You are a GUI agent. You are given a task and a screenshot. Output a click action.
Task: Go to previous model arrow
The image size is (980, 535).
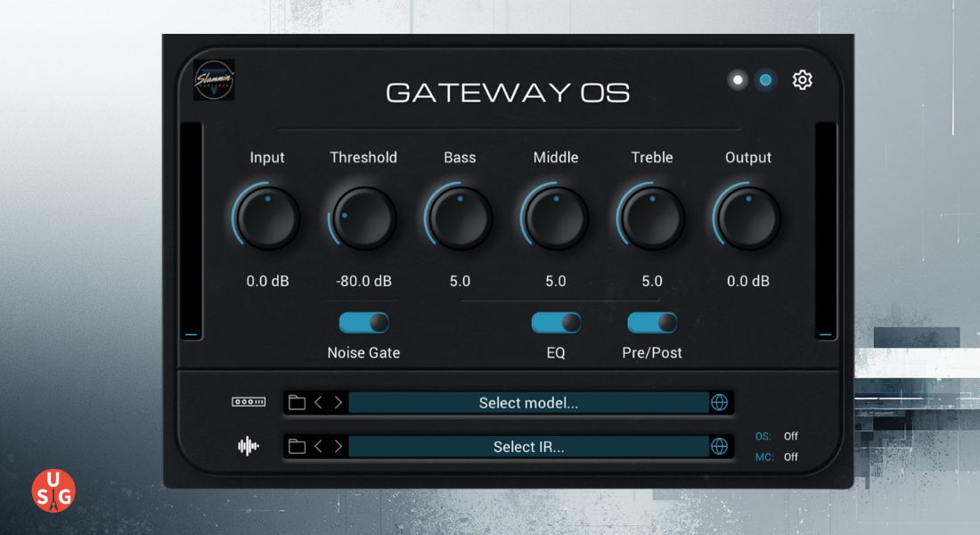318,402
